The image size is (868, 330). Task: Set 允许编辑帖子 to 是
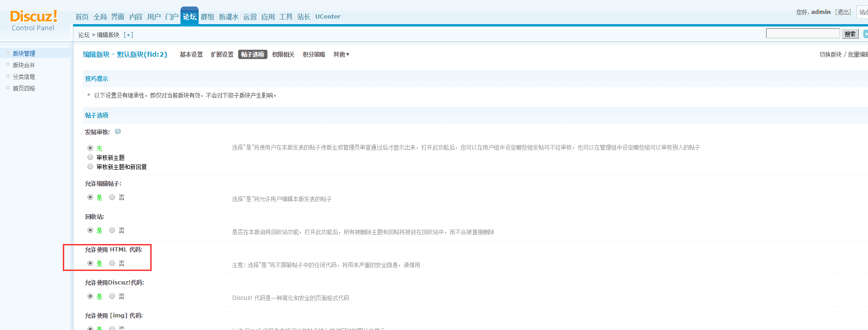tap(90, 197)
